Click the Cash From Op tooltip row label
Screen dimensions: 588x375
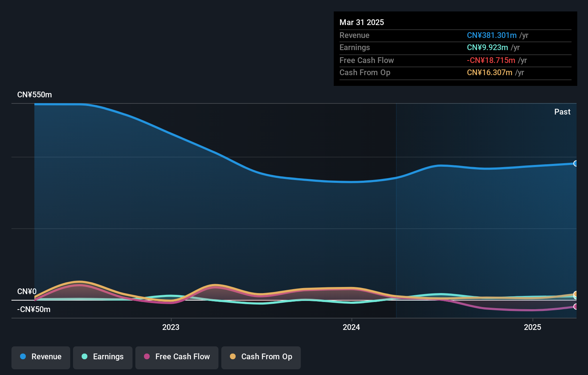click(365, 73)
